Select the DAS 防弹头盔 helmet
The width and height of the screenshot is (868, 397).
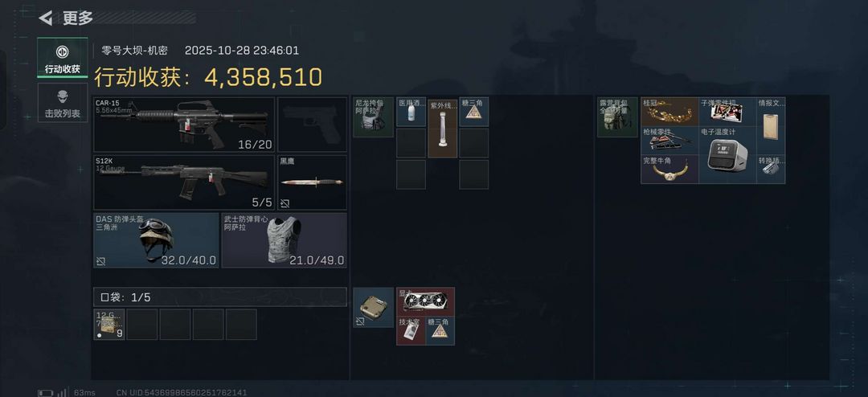pyautogui.click(x=156, y=240)
